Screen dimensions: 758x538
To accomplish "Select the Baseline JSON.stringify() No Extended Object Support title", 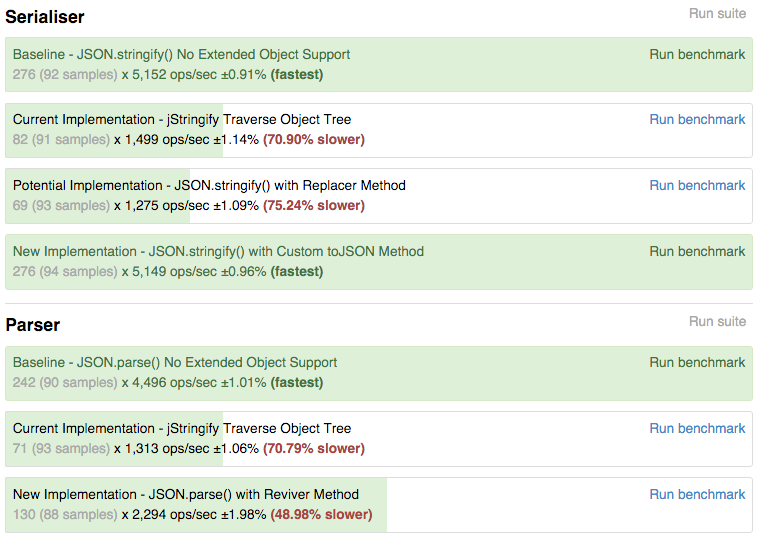I will pos(181,54).
